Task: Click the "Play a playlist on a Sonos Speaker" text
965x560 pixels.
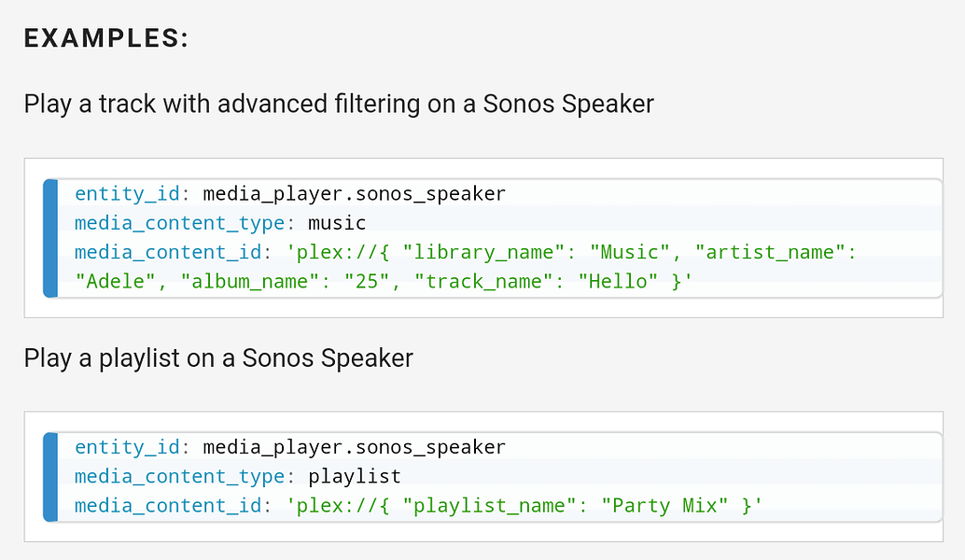Action: click(218, 357)
